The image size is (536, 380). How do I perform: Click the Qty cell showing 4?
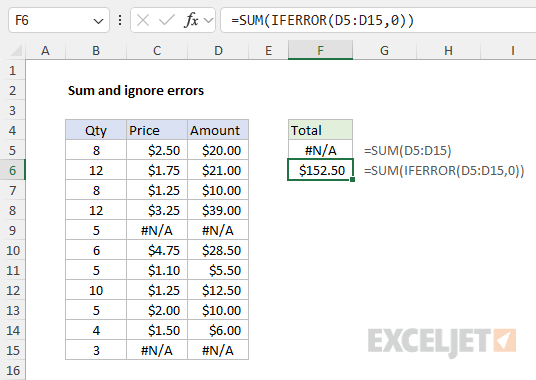pos(96,330)
